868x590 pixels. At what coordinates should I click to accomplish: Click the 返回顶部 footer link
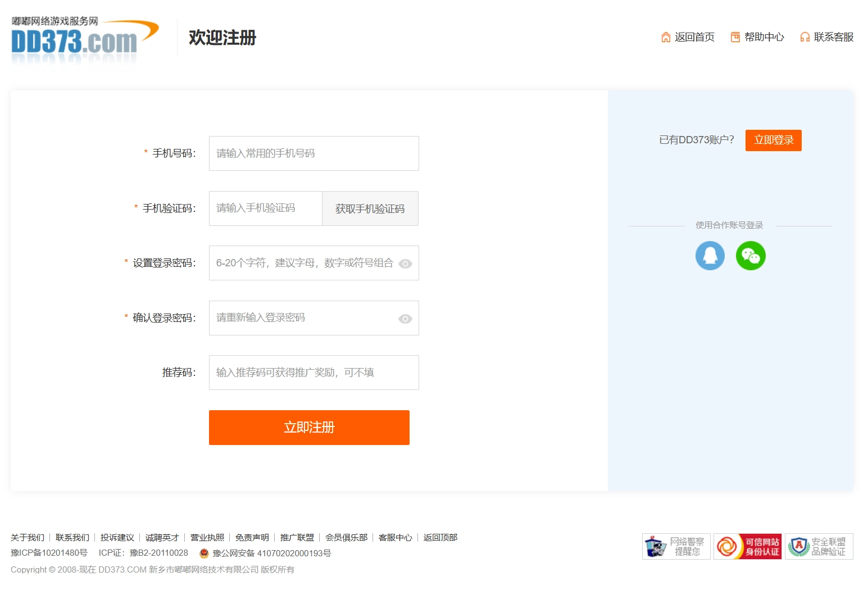click(440, 538)
